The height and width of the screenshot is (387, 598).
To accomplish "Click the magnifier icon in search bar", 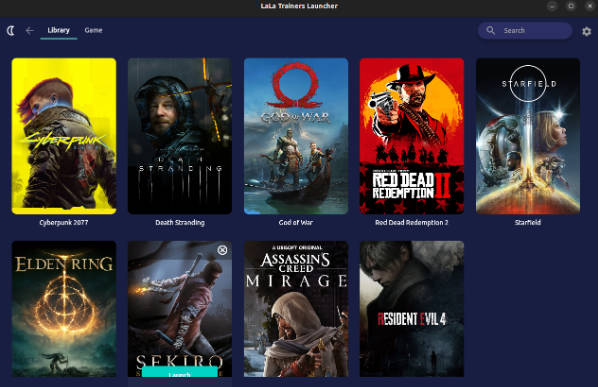I will point(491,31).
